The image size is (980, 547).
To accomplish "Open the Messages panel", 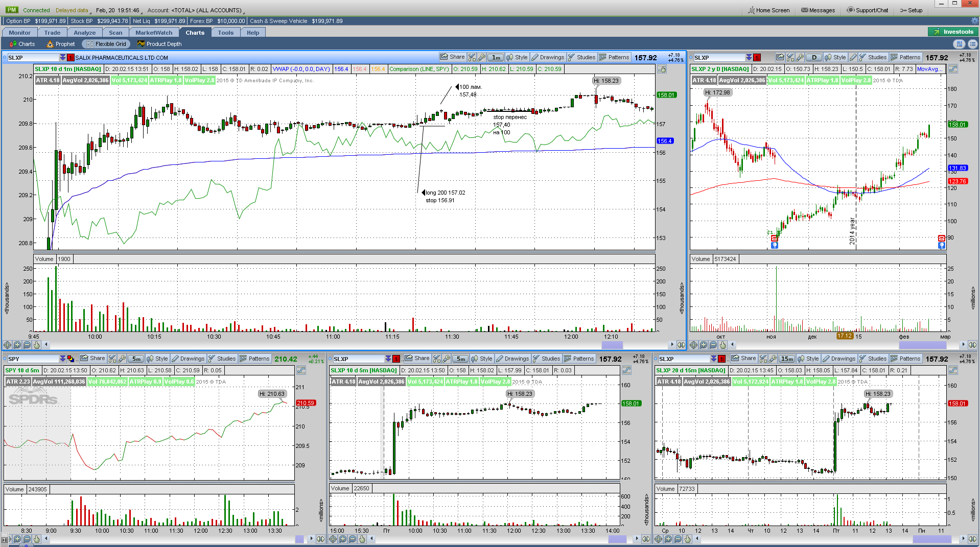I will 818,10.
